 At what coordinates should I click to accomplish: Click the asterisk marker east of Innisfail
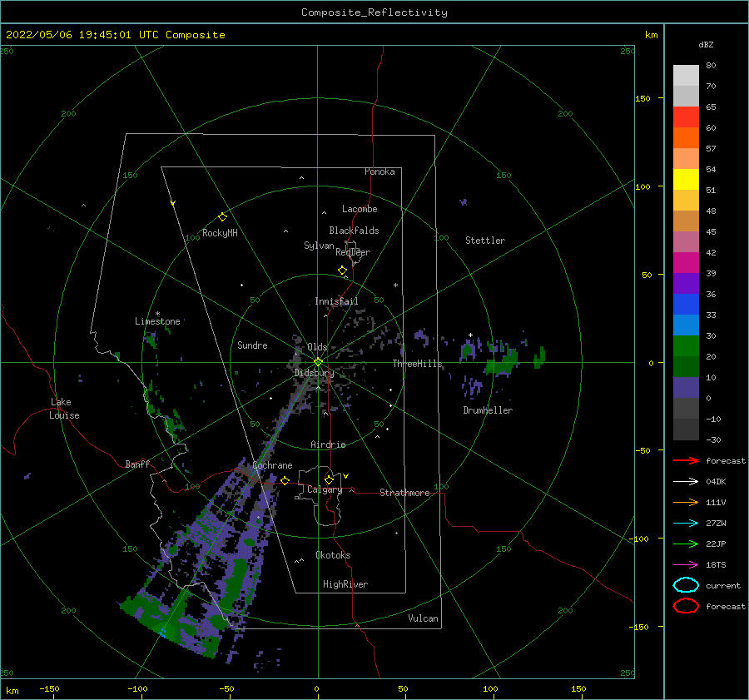[395, 285]
